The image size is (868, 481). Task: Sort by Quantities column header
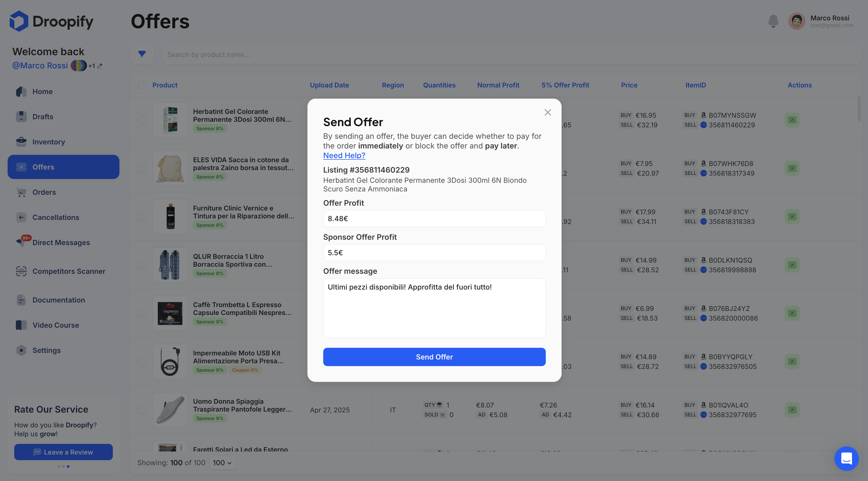(x=439, y=85)
